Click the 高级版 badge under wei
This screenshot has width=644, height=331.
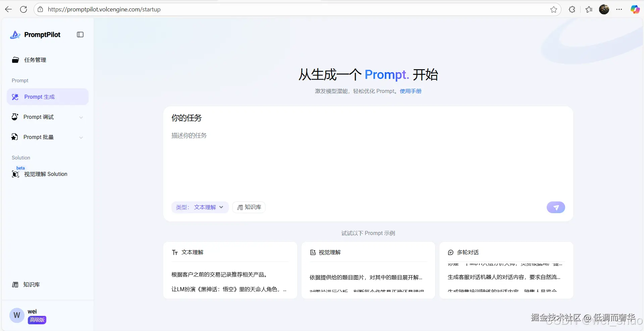pos(37,320)
